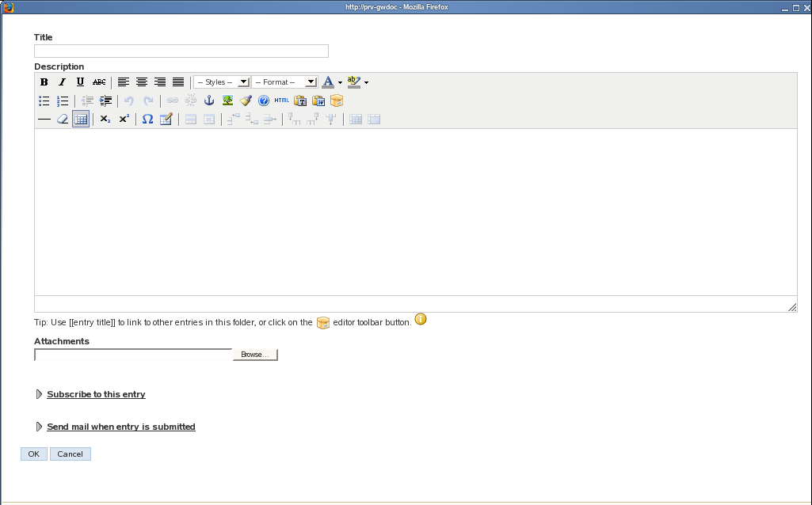Insert a horizontal rule in the editor

(x=44, y=119)
